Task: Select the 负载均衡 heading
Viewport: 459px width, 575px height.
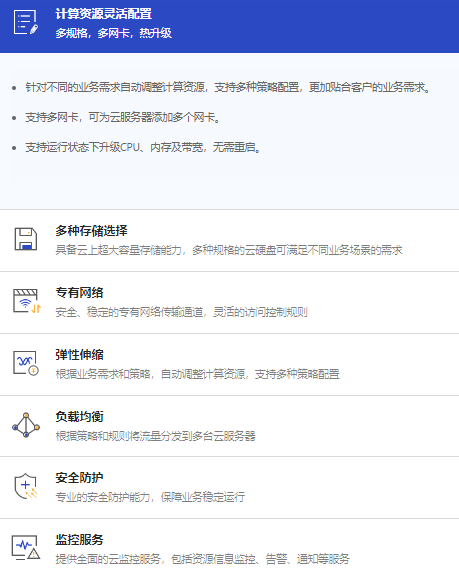Action: click(79, 417)
